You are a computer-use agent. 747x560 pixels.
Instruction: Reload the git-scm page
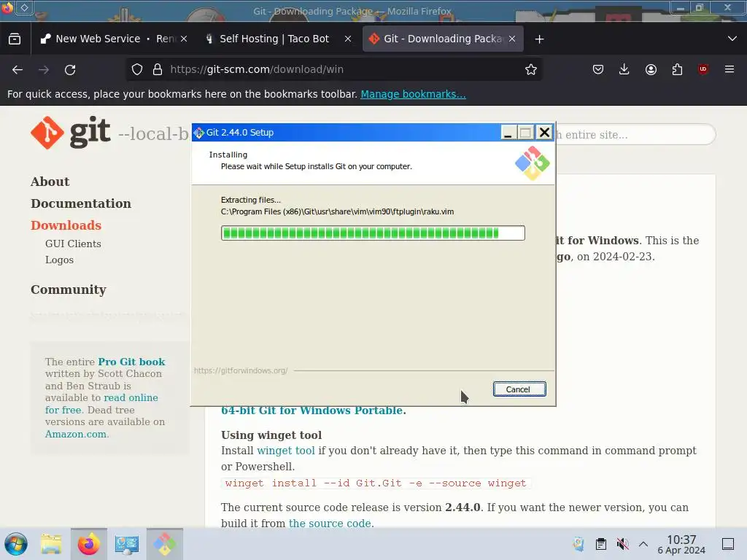pos(70,69)
